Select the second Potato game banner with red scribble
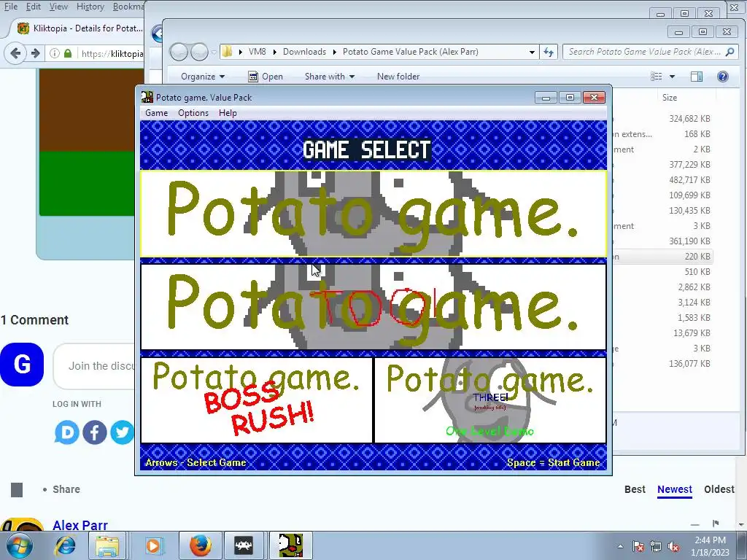 click(x=373, y=307)
